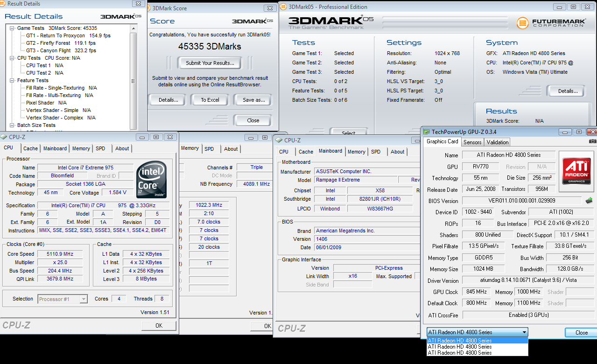Open About tab in middle CPU-Z window
The height and width of the screenshot is (364, 597).
coord(231,149)
